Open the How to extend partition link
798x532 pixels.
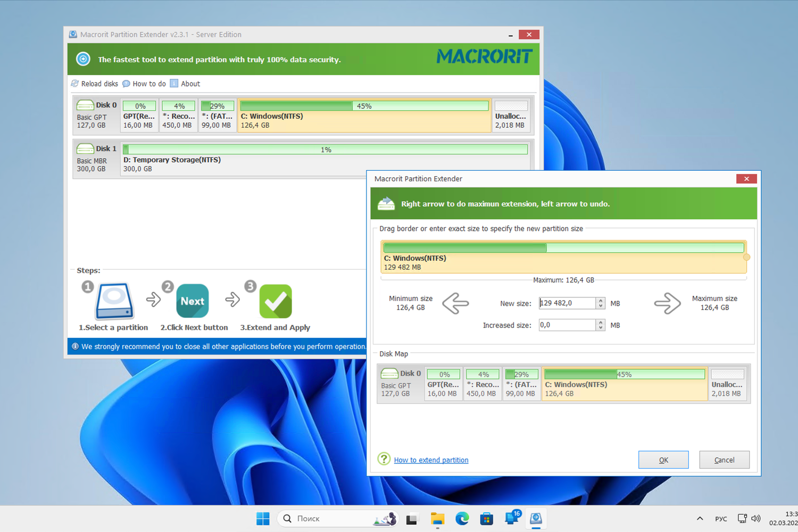[431, 460]
